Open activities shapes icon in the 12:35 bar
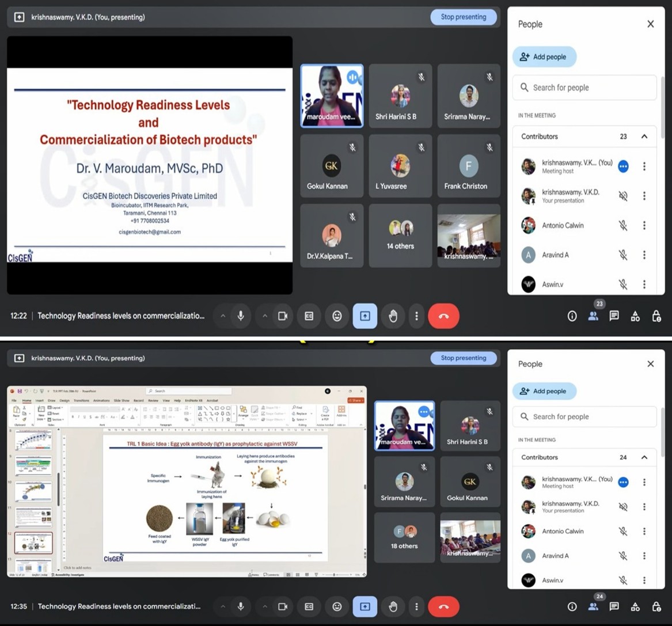672x626 pixels. coord(635,606)
